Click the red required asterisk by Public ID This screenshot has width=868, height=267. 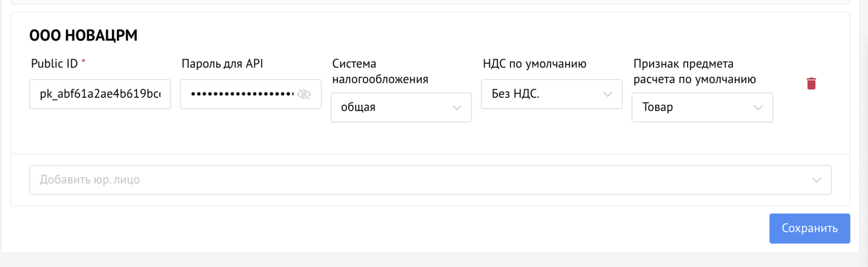click(x=83, y=62)
